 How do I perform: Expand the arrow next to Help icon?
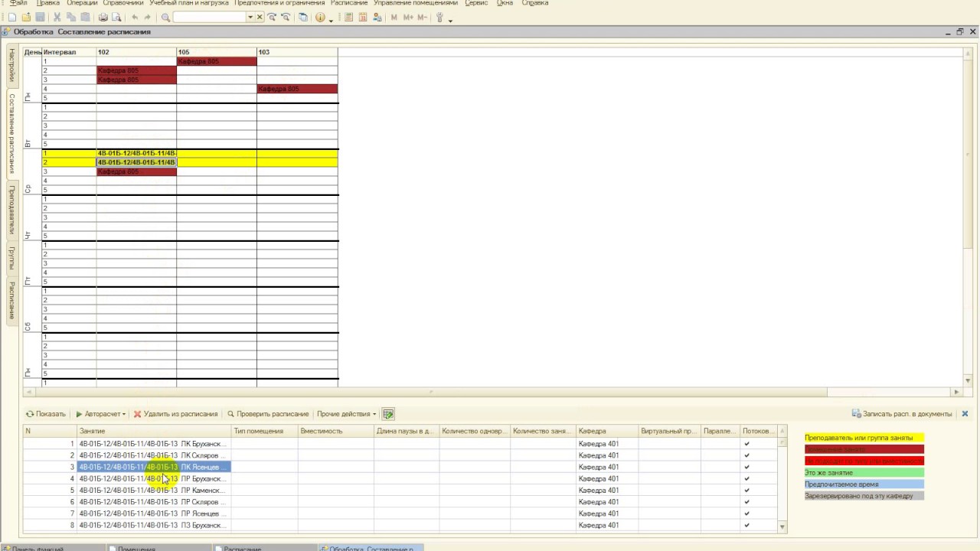coord(331,20)
